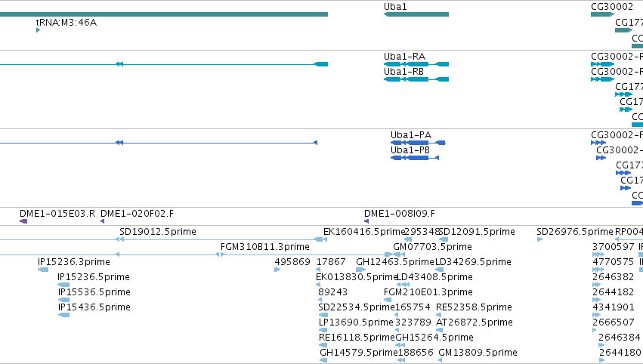This screenshot has width=643, height=364.
Task: Click the SD19012.5prime EST label
Action: (158, 232)
